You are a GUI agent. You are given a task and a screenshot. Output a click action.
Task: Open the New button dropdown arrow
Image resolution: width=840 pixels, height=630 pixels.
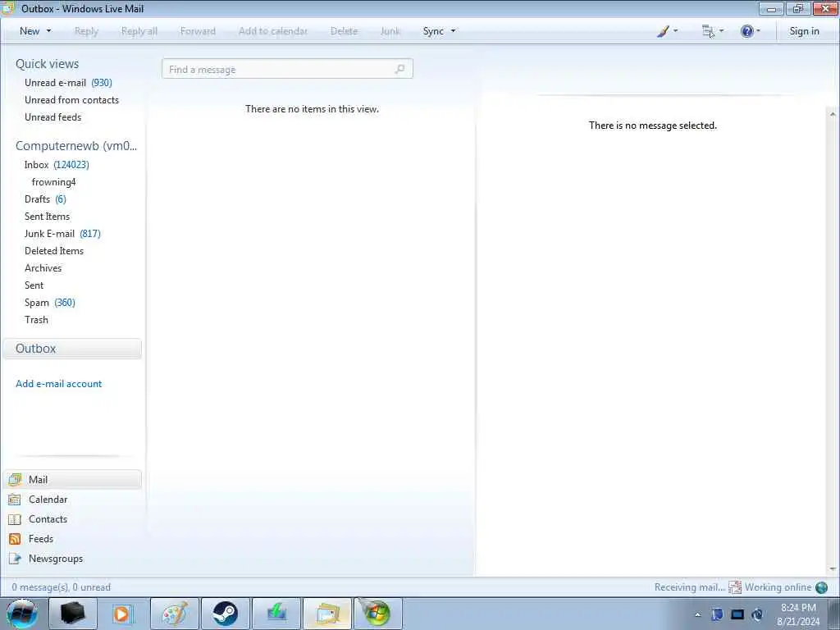pyautogui.click(x=48, y=31)
